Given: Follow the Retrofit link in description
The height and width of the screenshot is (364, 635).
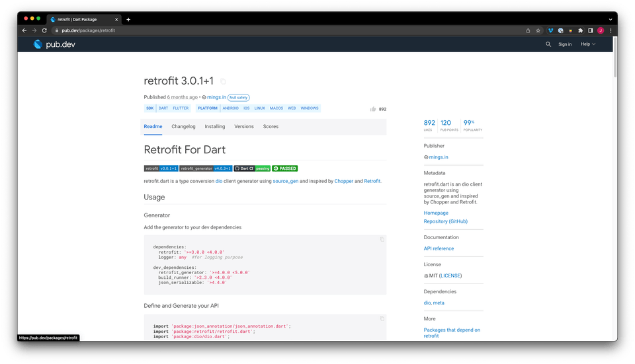Looking at the screenshot, I should (372, 181).
